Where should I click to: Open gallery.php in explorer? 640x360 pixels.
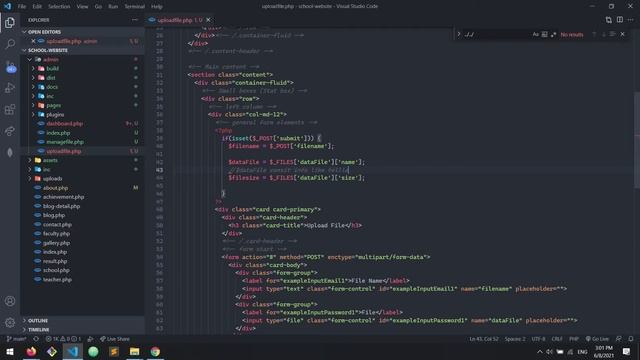pyautogui.click(x=56, y=243)
